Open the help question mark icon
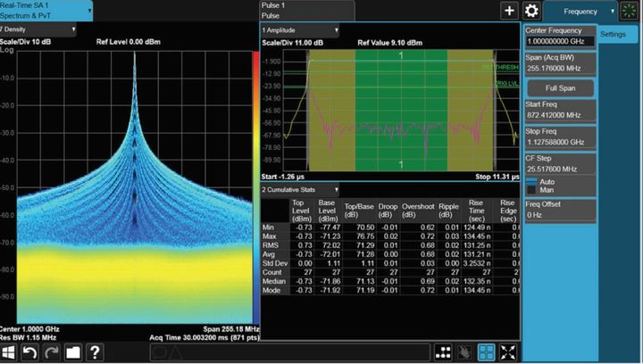The image size is (643, 364). tap(95, 352)
